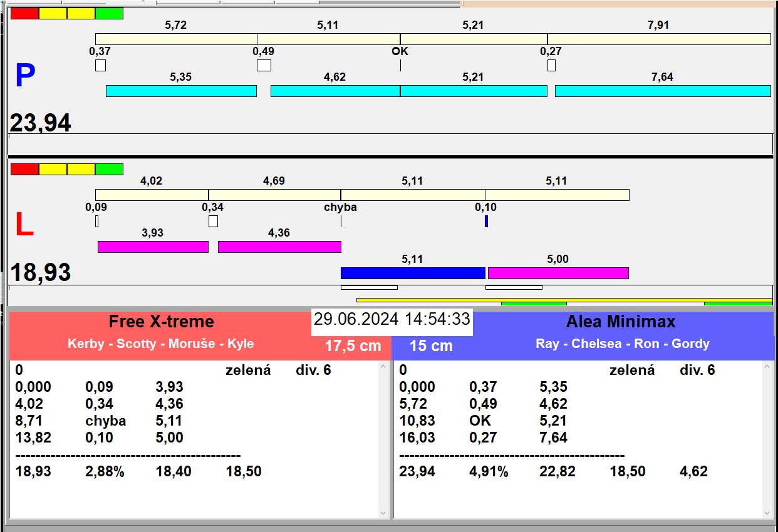
Task: Click the 0,34 pass marker box in lane L
Action: pyautogui.click(x=213, y=221)
